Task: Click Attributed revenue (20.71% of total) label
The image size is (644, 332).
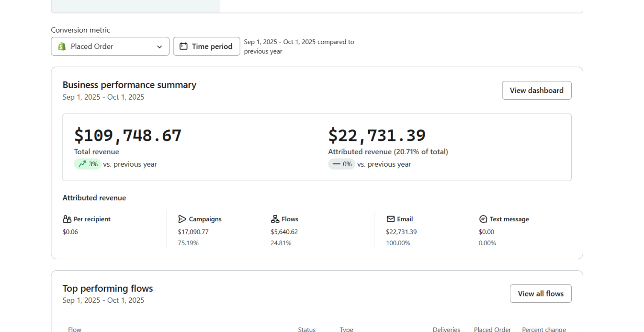Action: click(388, 152)
